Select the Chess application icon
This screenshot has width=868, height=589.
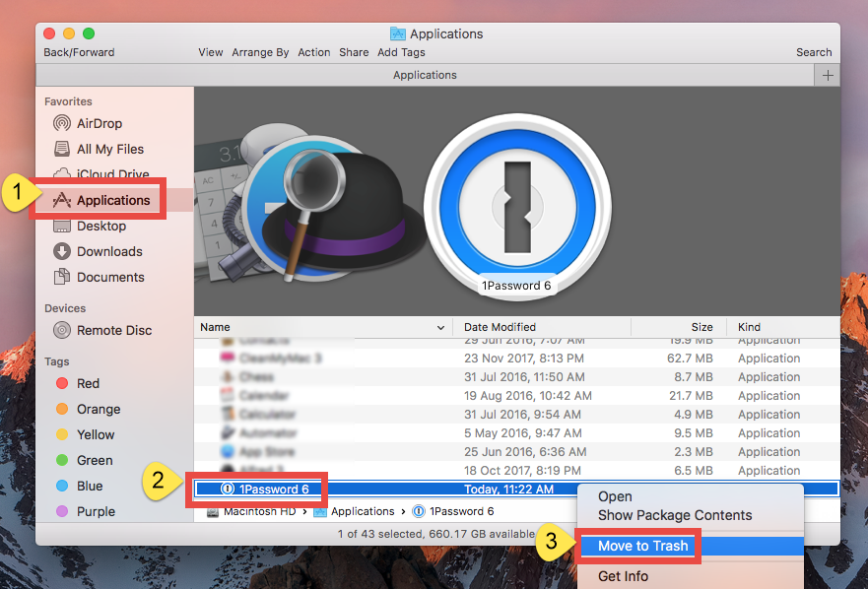point(227,376)
